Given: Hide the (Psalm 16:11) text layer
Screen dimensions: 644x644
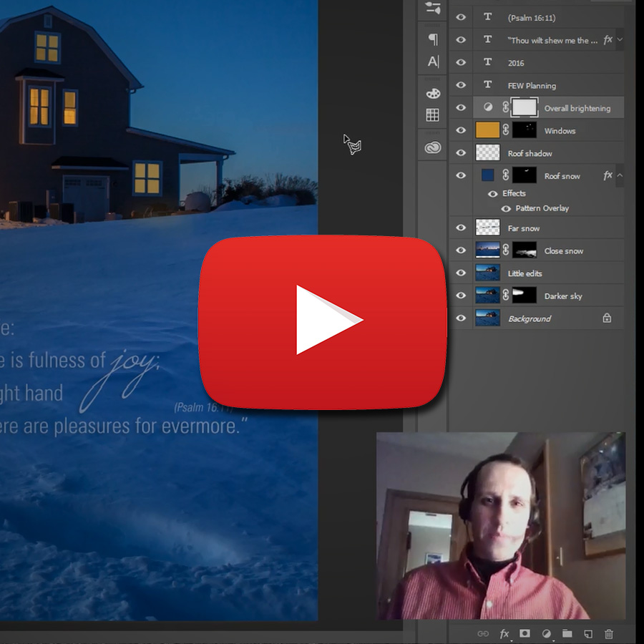Looking at the screenshot, I should [x=461, y=17].
